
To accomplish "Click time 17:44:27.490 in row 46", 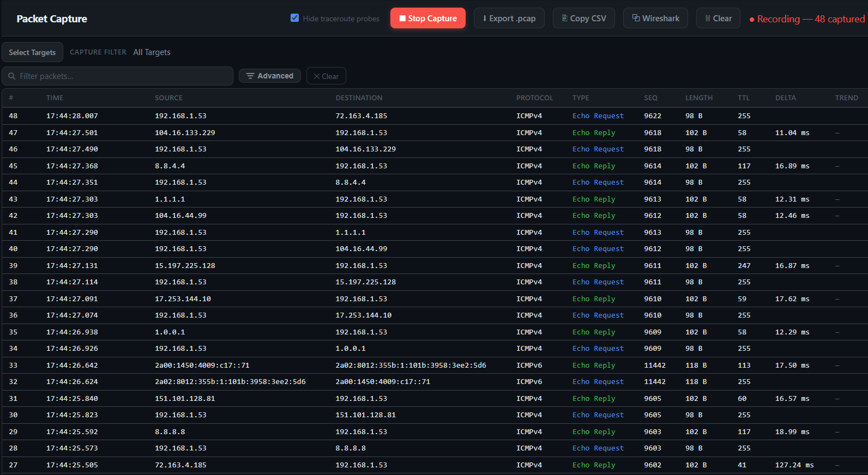I will (x=72, y=149).
